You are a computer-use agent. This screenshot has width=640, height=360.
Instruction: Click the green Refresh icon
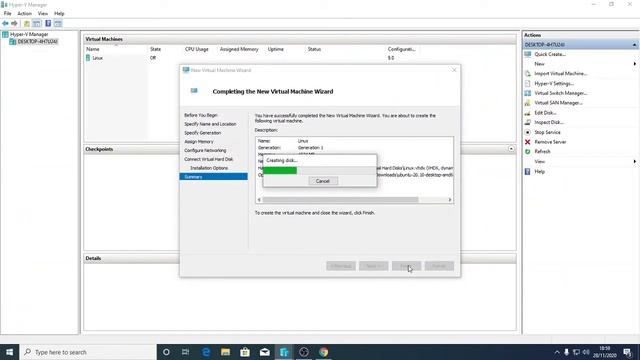tap(527, 151)
